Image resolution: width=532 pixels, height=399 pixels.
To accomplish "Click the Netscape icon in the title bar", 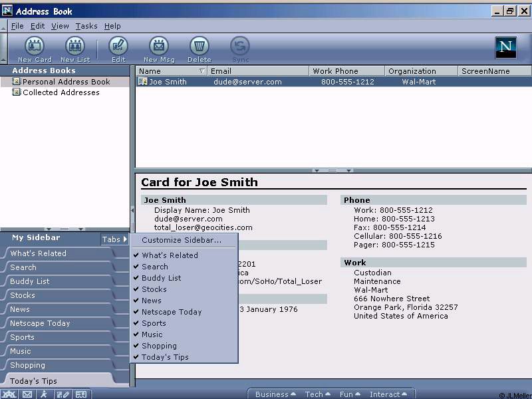I will [7, 11].
